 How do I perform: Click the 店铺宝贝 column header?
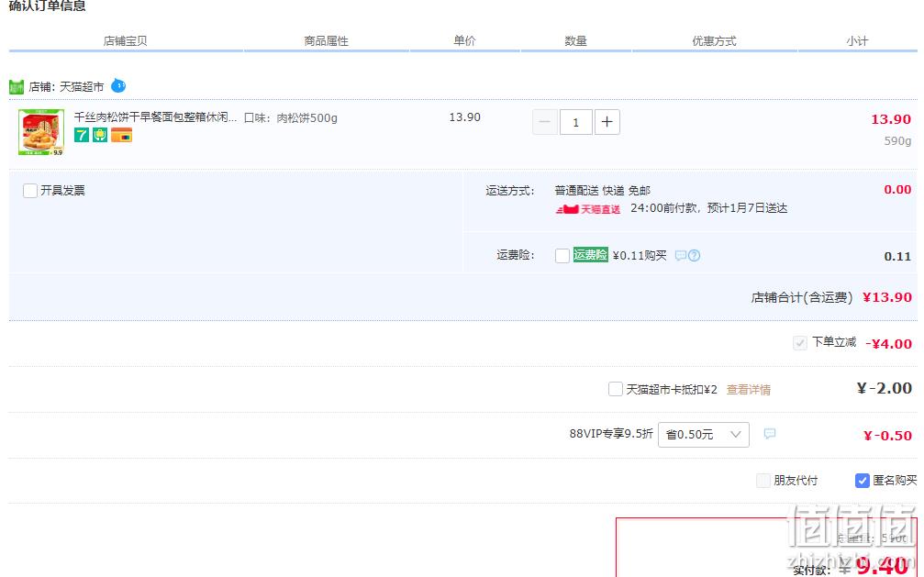125,40
